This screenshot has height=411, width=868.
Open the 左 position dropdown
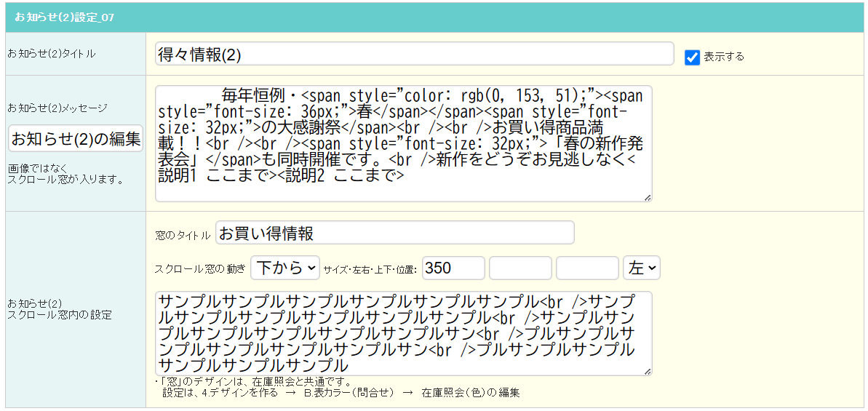point(642,268)
